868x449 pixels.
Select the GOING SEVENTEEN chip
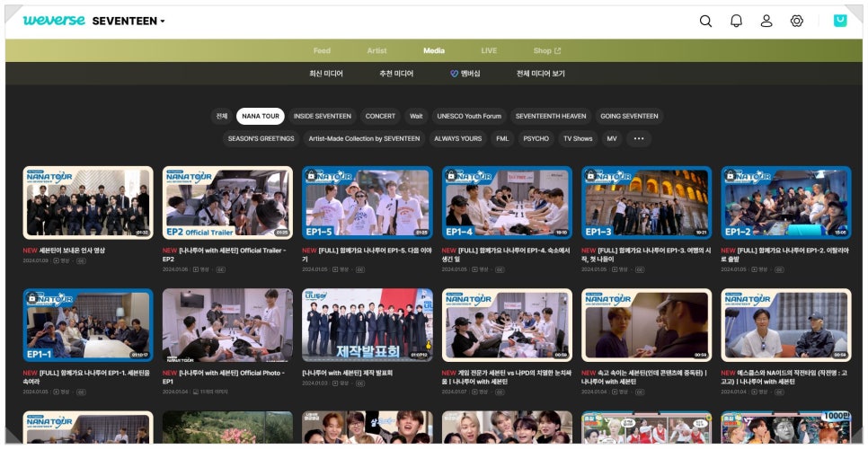coord(629,116)
